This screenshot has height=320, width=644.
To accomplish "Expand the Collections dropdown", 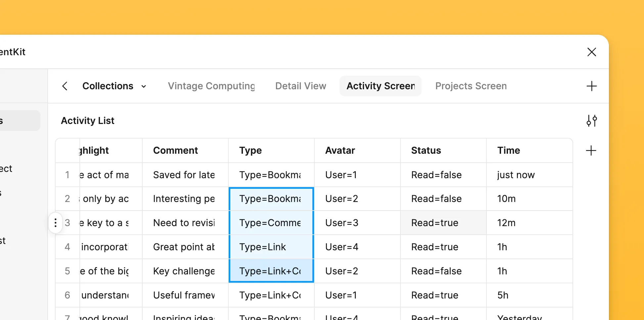I will pos(144,86).
